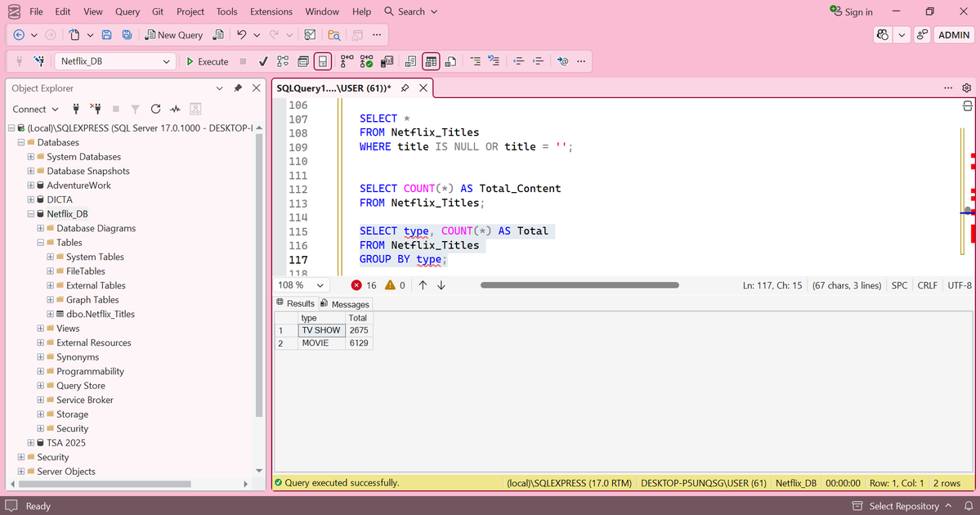The width and height of the screenshot is (980, 515).
Task: Run the query with Execute button
Action: click(208, 61)
